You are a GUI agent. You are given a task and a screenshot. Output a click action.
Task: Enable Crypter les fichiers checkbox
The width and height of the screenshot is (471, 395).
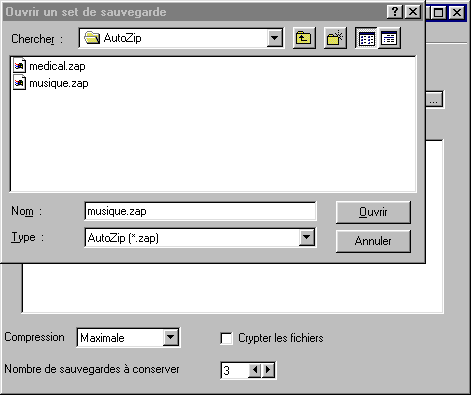227,338
